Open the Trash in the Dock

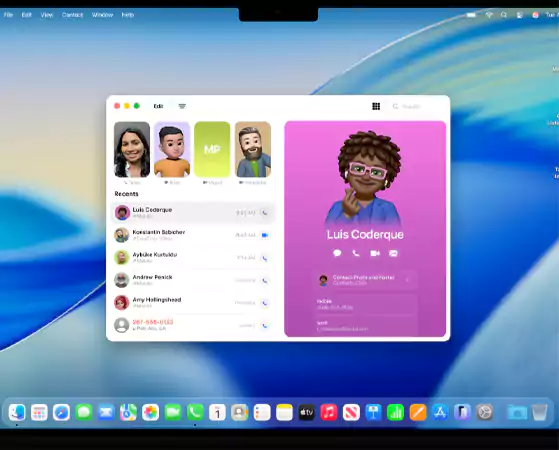pyautogui.click(x=540, y=413)
